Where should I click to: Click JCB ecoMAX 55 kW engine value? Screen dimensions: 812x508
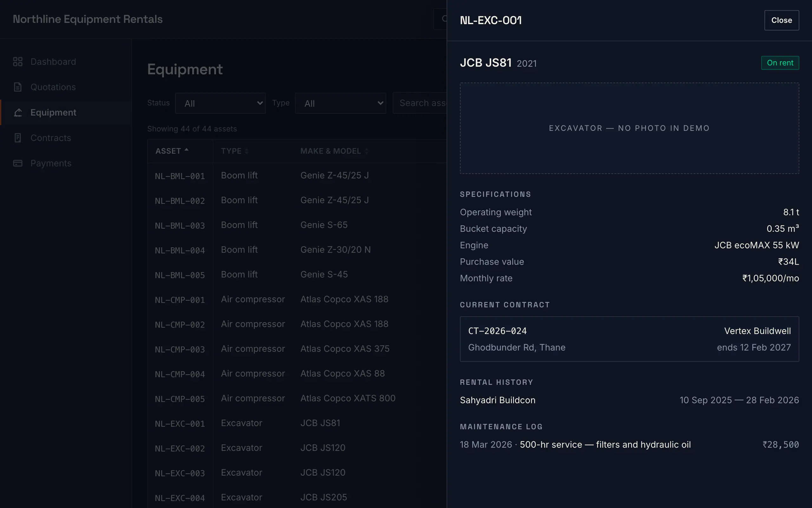pyautogui.click(x=756, y=245)
